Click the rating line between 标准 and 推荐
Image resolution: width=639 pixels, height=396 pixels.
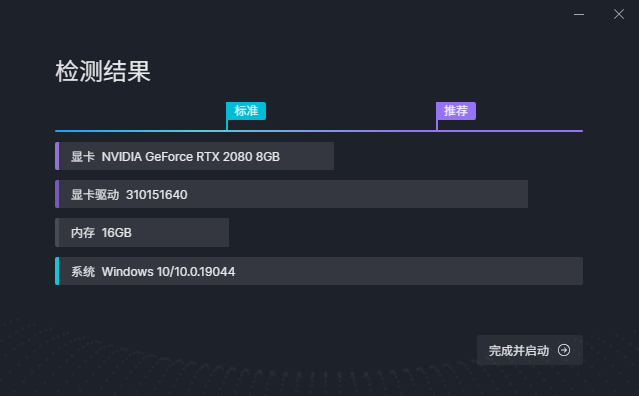click(x=332, y=131)
